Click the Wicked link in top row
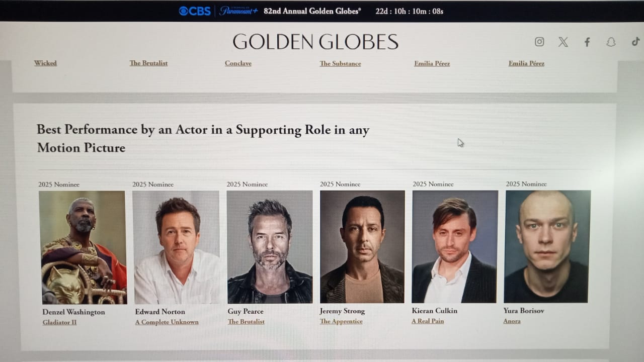This screenshot has width=644, height=362. click(45, 63)
